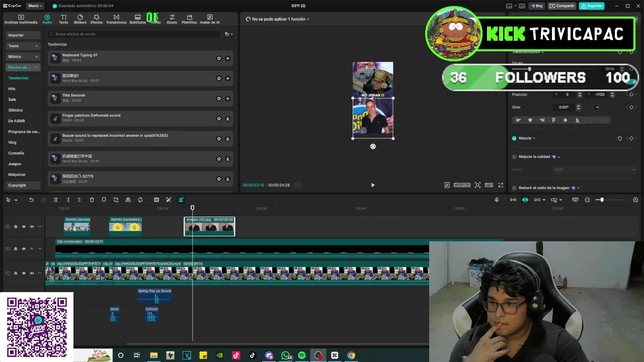Open the Plantillas tab

click(189, 19)
